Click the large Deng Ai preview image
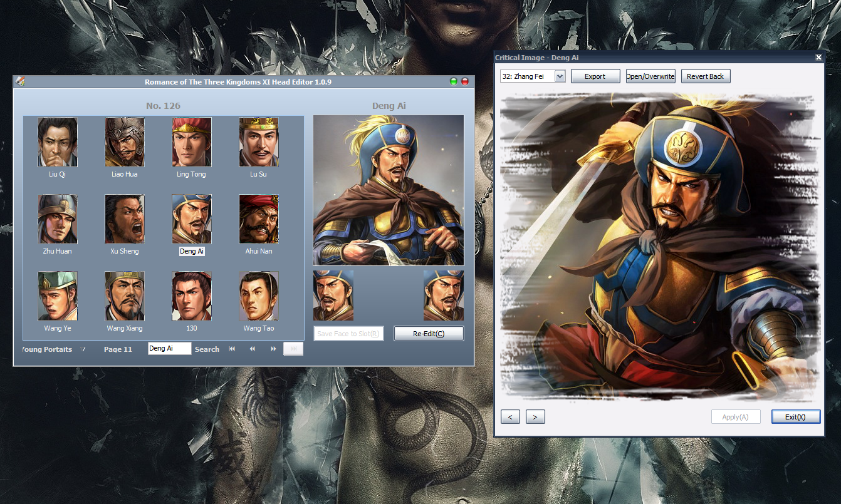This screenshot has width=841, height=504. point(389,190)
